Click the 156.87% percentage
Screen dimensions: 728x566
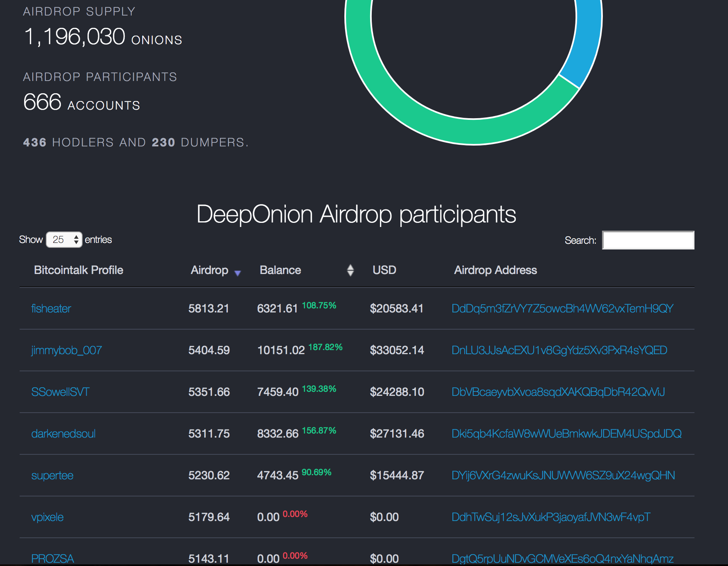[x=319, y=431]
